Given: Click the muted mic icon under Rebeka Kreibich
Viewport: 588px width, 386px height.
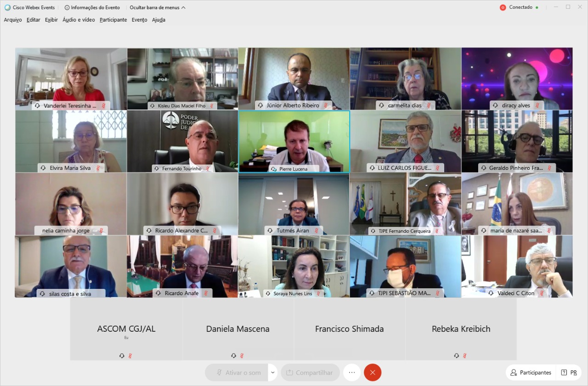Looking at the screenshot, I should [464, 356].
